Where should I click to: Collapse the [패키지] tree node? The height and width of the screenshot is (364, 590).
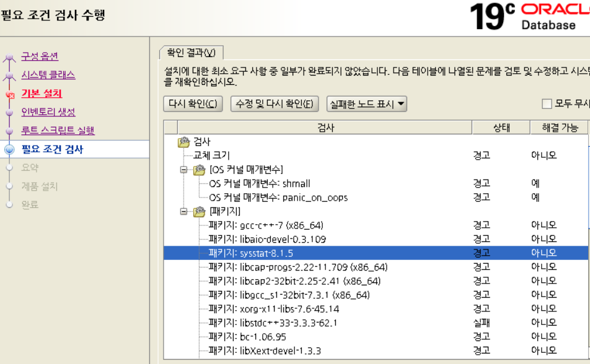click(x=183, y=212)
